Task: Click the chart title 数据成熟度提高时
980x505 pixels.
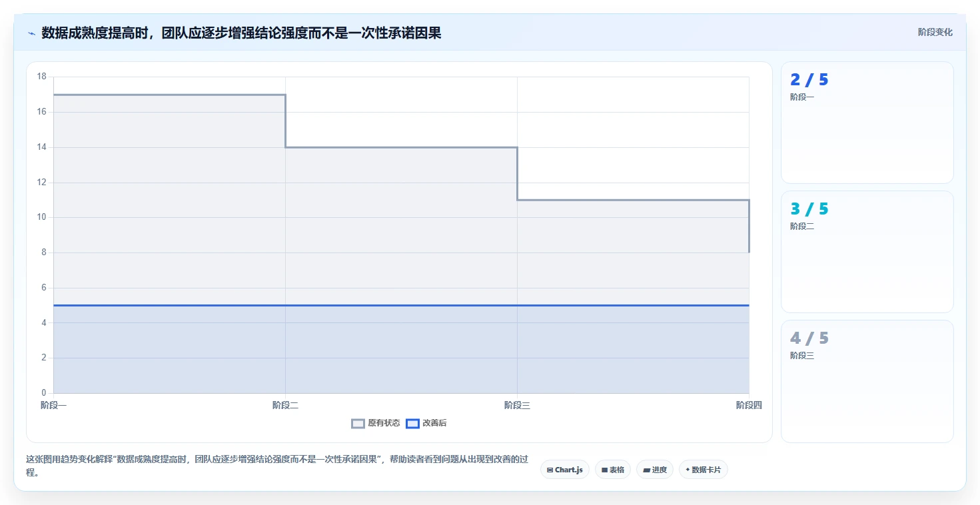Action: pyautogui.click(x=241, y=33)
